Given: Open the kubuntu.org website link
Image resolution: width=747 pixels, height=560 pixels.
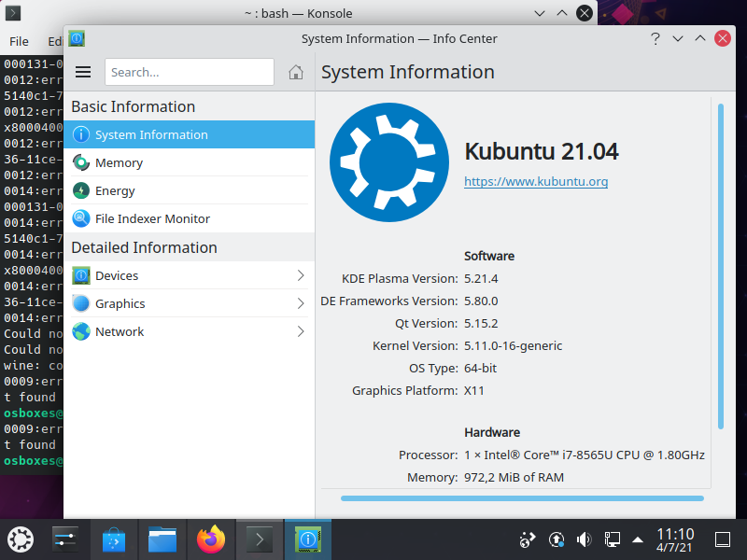Looking at the screenshot, I should click(536, 181).
